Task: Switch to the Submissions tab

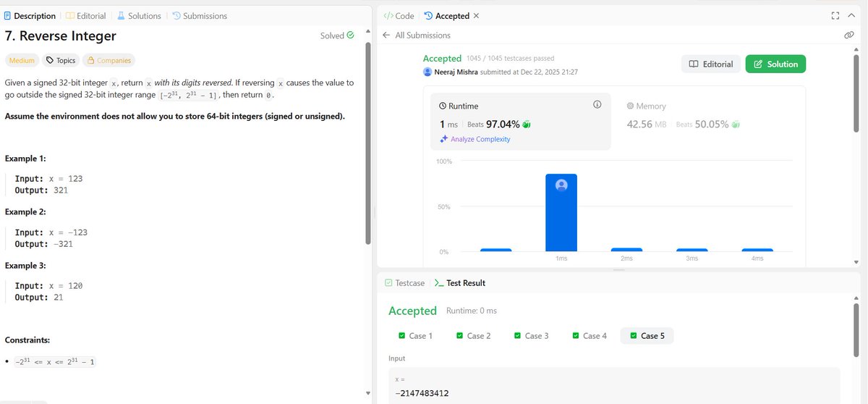Action: click(200, 16)
